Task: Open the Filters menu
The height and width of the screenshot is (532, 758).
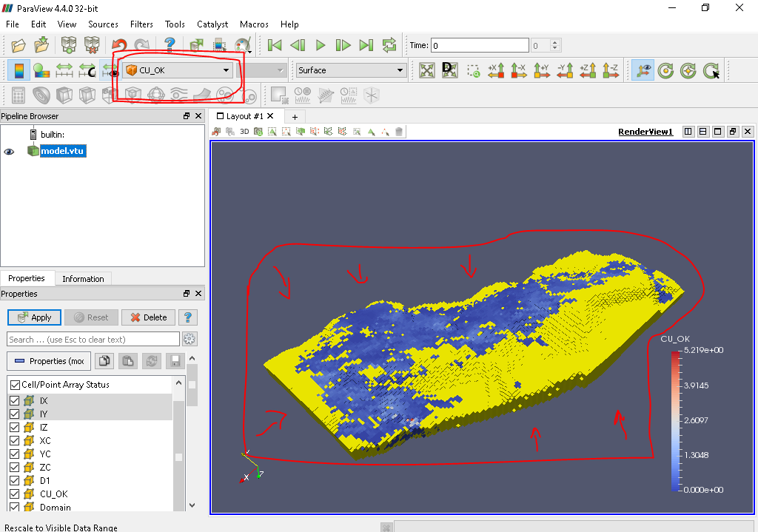Action: pos(141,24)
